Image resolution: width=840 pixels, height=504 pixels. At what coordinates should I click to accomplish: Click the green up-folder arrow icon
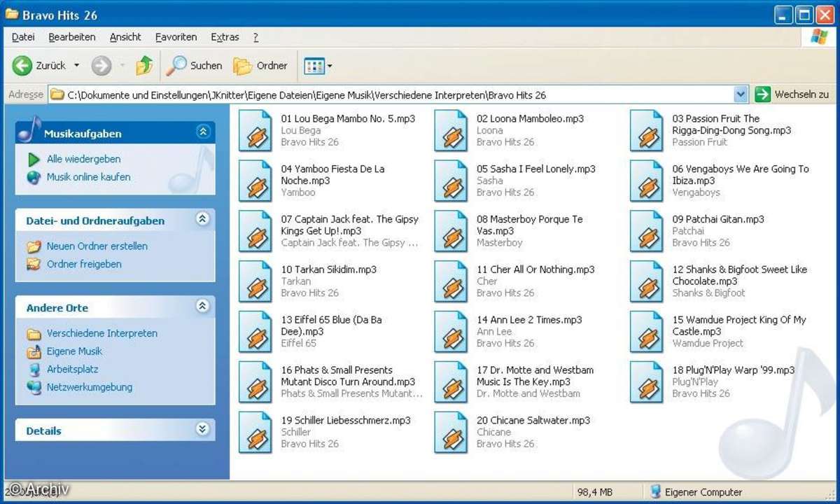pos(145,66)
